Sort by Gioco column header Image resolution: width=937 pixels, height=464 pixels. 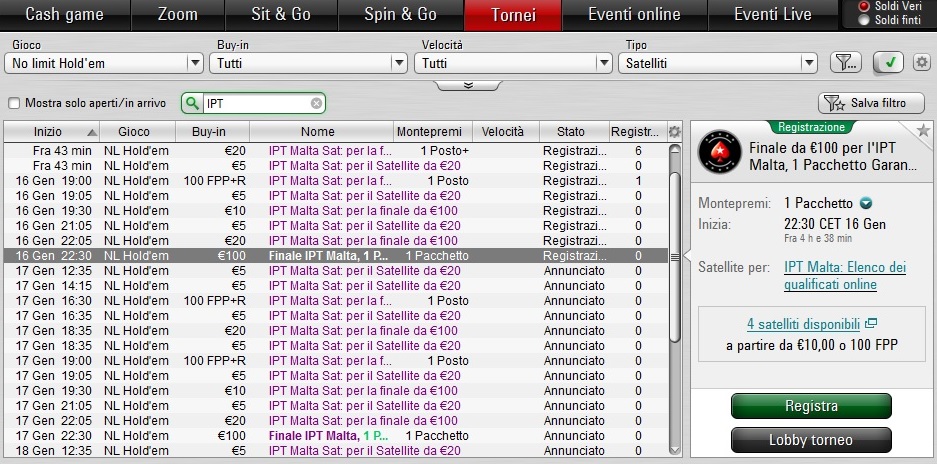pyautogui.click(x=137, y=132)
